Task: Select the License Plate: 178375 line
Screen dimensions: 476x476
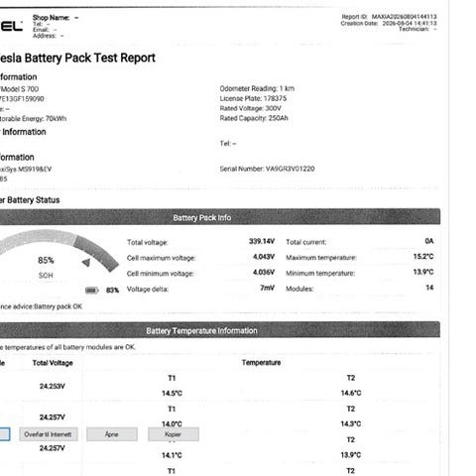Action: tap(253, 98)
